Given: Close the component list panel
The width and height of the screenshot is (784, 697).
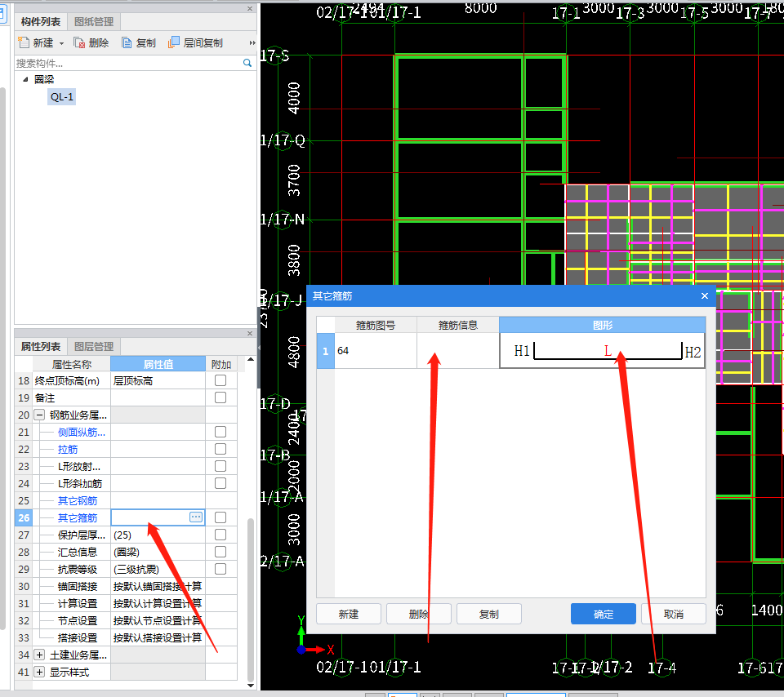Looking at the screenshot, I should pos(250,8).
